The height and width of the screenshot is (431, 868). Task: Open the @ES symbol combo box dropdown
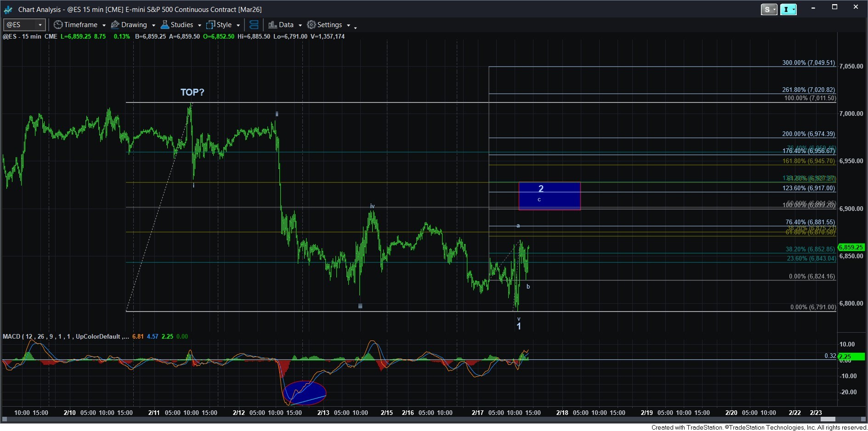click(40, 25)
